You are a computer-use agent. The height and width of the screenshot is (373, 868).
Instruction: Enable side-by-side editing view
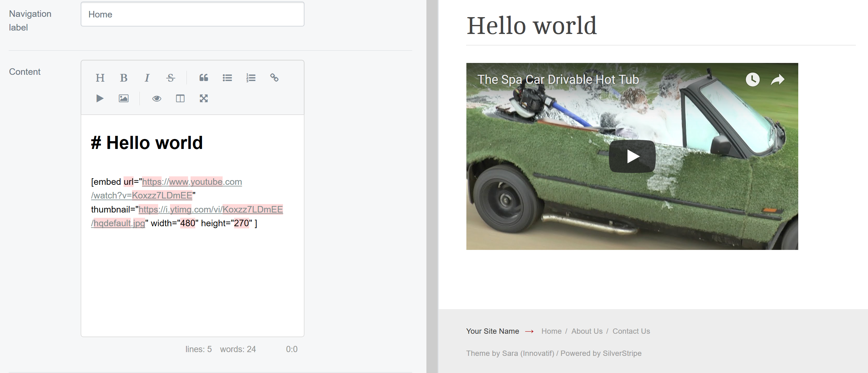coord(180,98)
